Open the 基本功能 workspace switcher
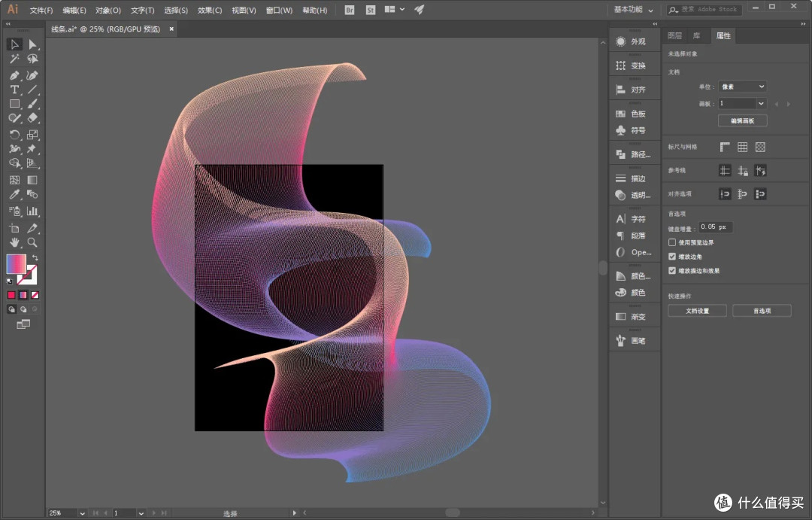The width and height of the screenshot is (812, 520). (x=633, y=9)
